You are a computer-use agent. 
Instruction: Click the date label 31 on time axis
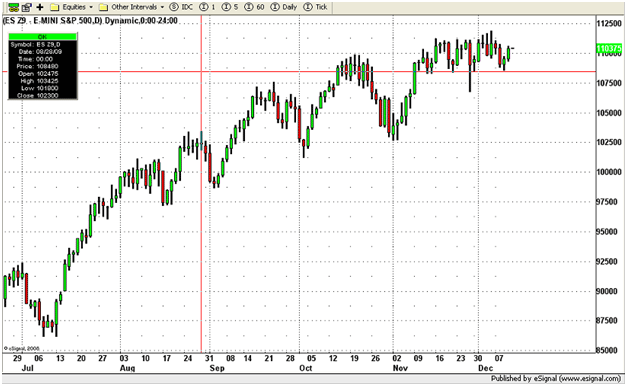point(209,358)
